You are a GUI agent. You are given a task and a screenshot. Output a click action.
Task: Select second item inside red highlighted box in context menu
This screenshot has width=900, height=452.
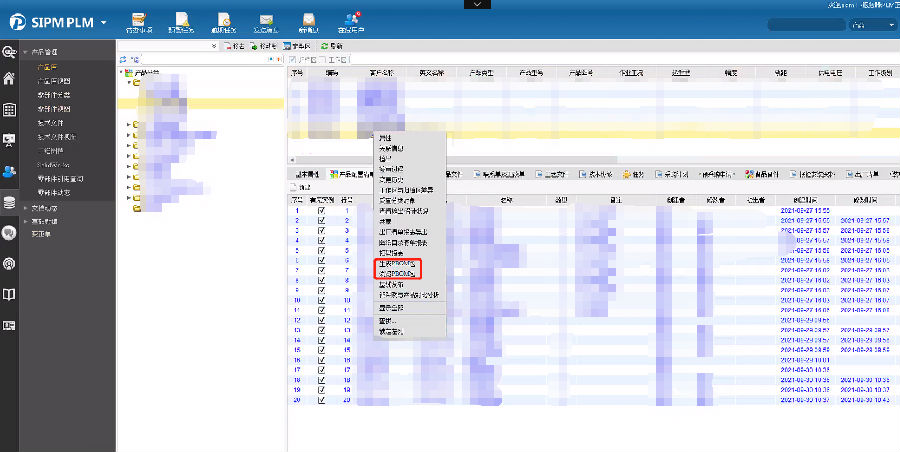tap(396, 272)
